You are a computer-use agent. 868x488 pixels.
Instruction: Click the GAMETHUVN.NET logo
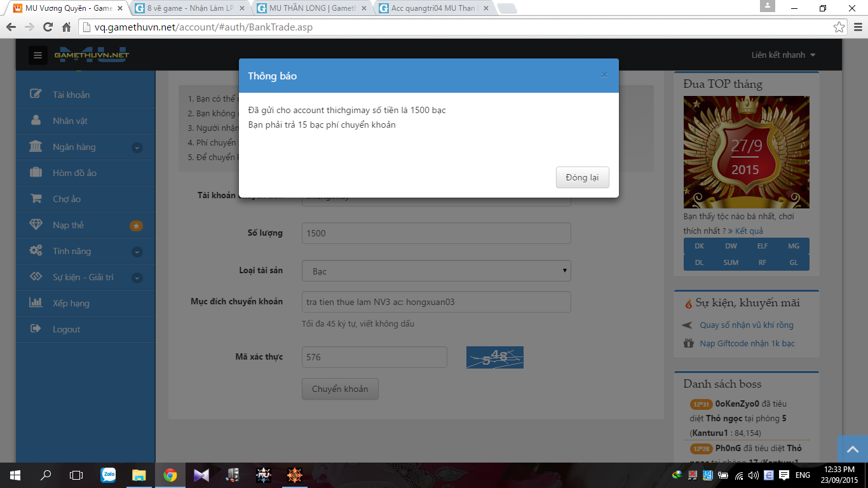92,54
